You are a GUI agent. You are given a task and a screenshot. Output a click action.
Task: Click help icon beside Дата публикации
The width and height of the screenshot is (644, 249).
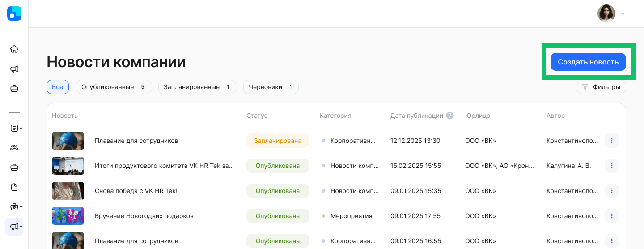[450, 116]
